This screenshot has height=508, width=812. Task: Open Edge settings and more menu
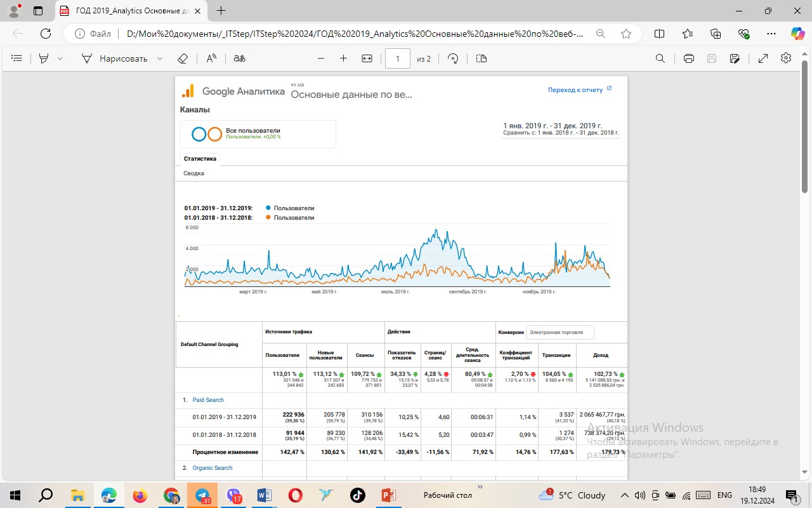click(x=771, y=34)
